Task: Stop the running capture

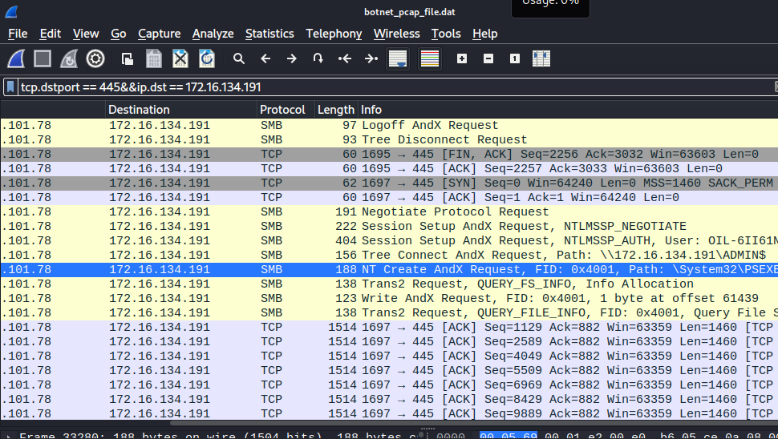Action: coord(43,59)
